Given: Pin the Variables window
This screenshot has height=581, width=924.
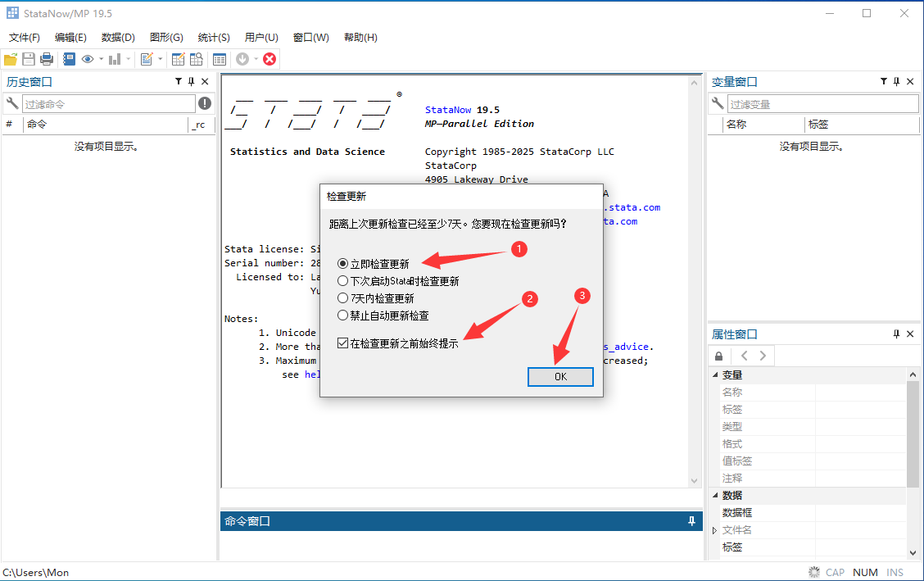Looking at the screenshot, I should [896, 81].
